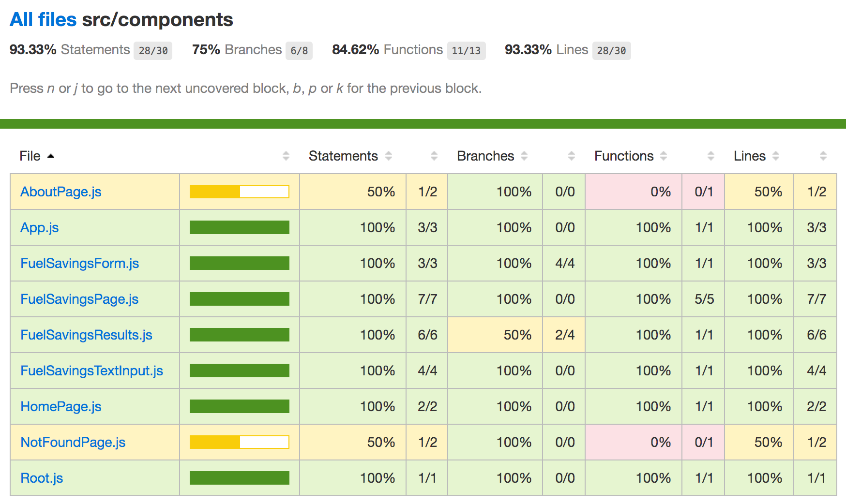Click the Statements 28/30 summary badge

pos(153,51)
